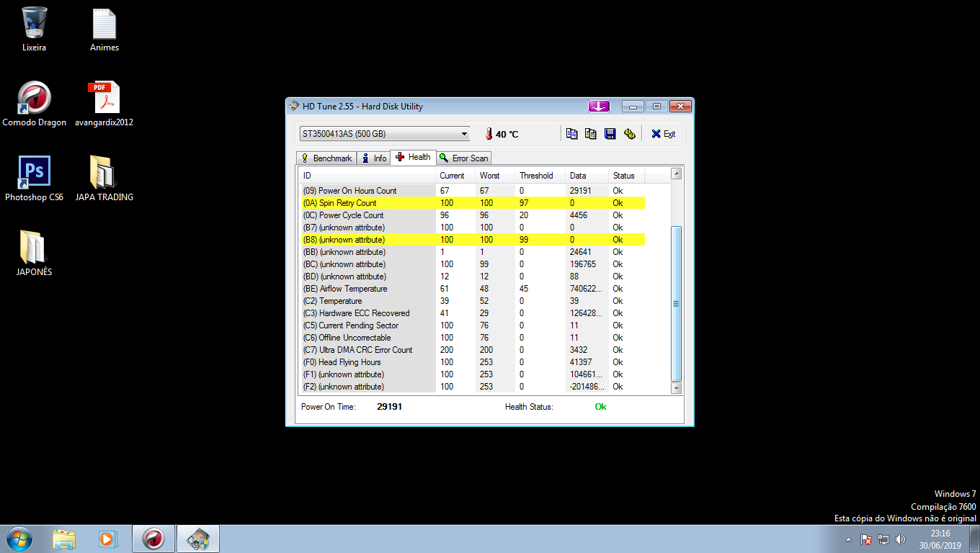Click scrollbar down arrow in health list
The width and height of the screenshot is (980, 553).
pyautogui.click(x=676, y=388)
